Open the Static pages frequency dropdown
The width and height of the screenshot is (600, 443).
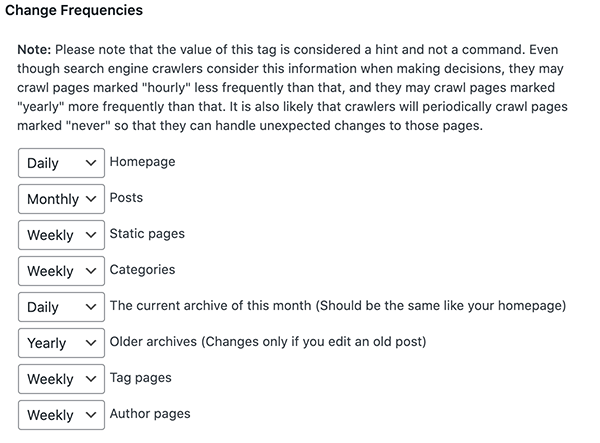[x=61, y=235]
